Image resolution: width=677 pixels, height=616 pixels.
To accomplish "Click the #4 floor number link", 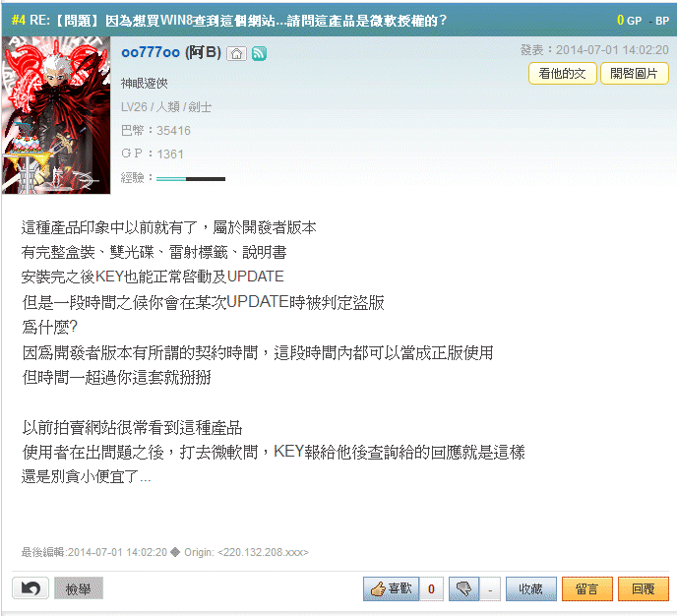I will [19, 21].
